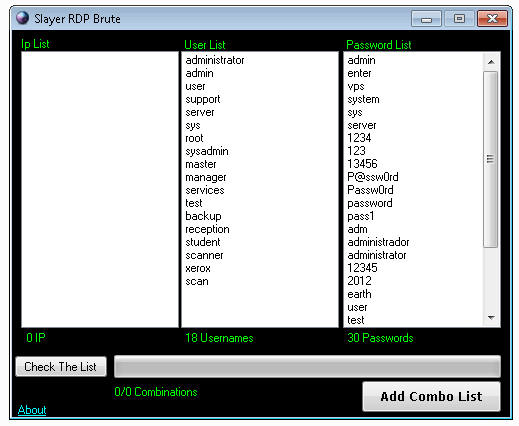519x426 pixels.
Task: Select 'admin' in the User List
Action: [x=199, y=73]
